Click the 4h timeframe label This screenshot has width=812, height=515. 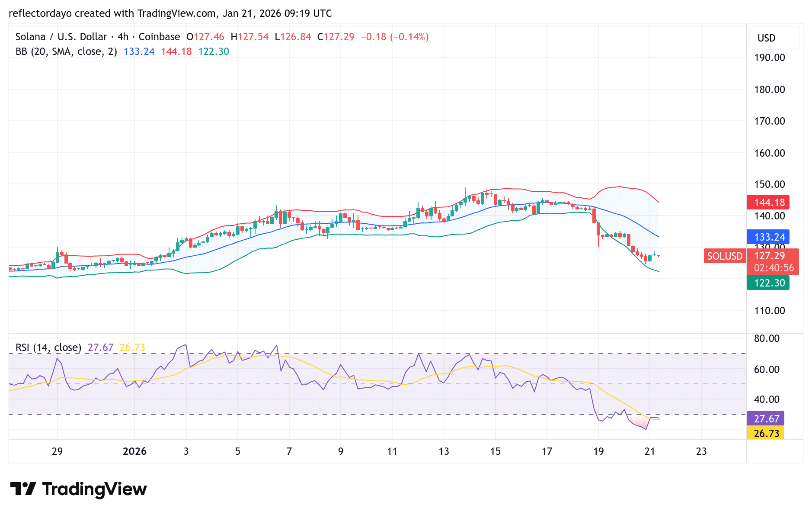tap(123, 37)
